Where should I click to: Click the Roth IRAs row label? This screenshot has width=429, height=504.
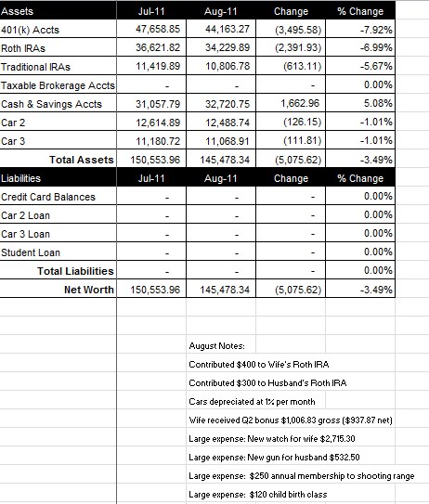58,47
